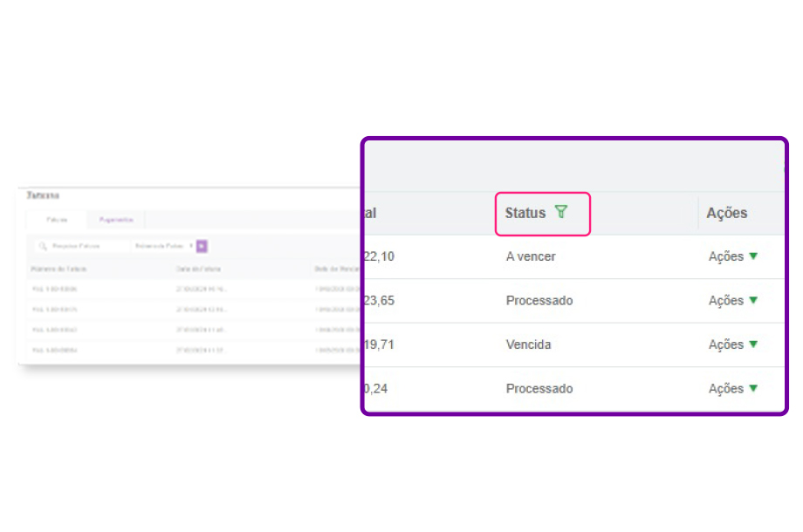Screen dimensions: 803x532
Task: Switch to the purple Pagamentos tab
Action: 116,220
